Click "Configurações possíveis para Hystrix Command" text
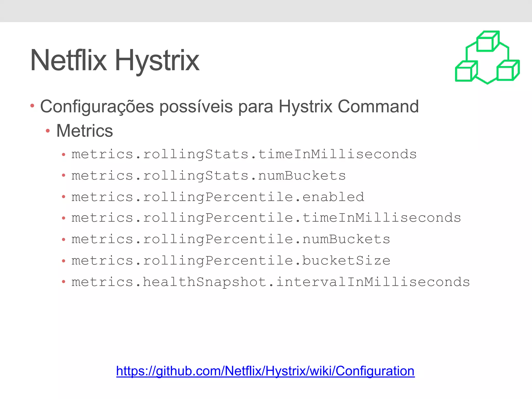Image resolution: width=532 pixels, height=399 pixels. tap(229, 107)
